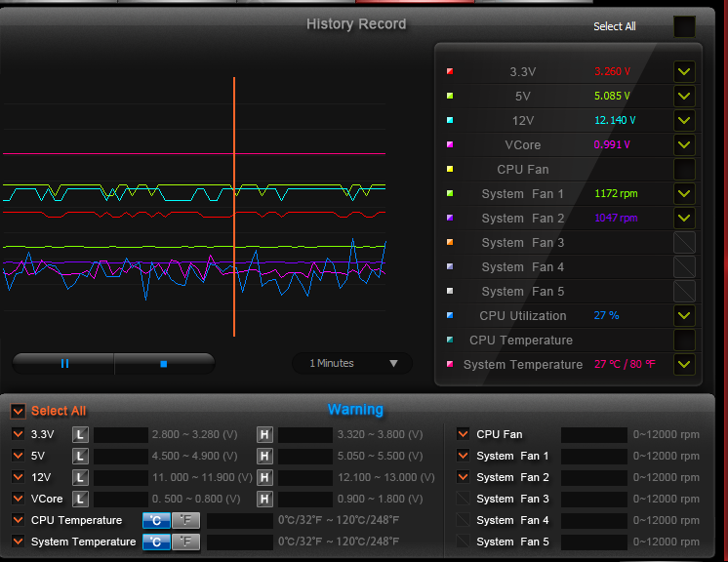Stop the history recording

coord(164,363)
